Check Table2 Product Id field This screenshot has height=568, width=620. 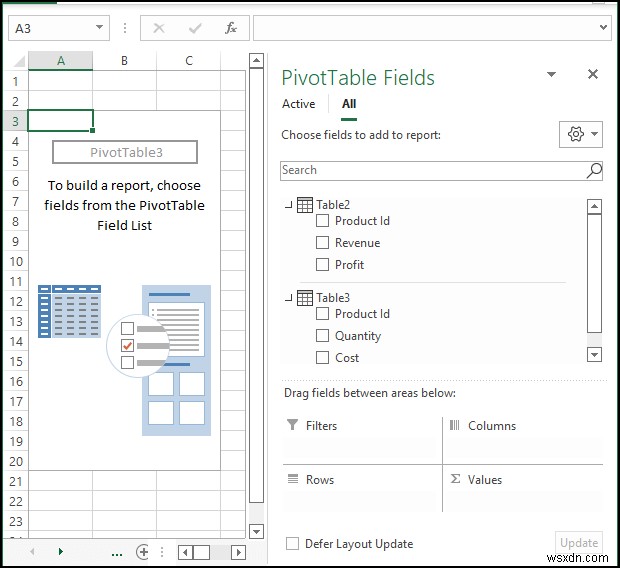322,220
